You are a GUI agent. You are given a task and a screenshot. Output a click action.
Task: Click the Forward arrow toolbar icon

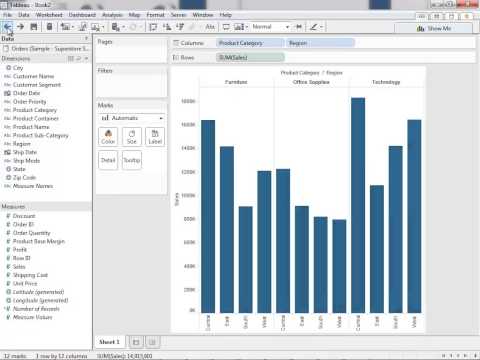point(21,27)
